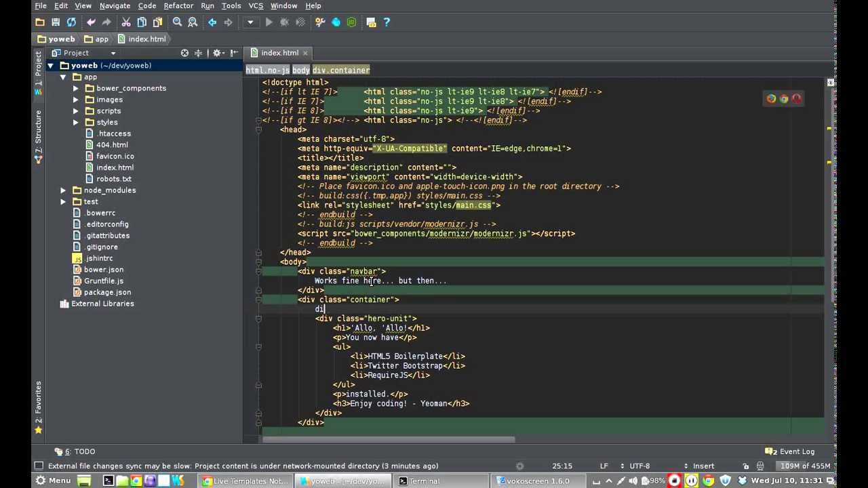The width and height of the screenshot is (868, 488).
Task: Open the taskbar Menu button
Action: coord(52,481)
